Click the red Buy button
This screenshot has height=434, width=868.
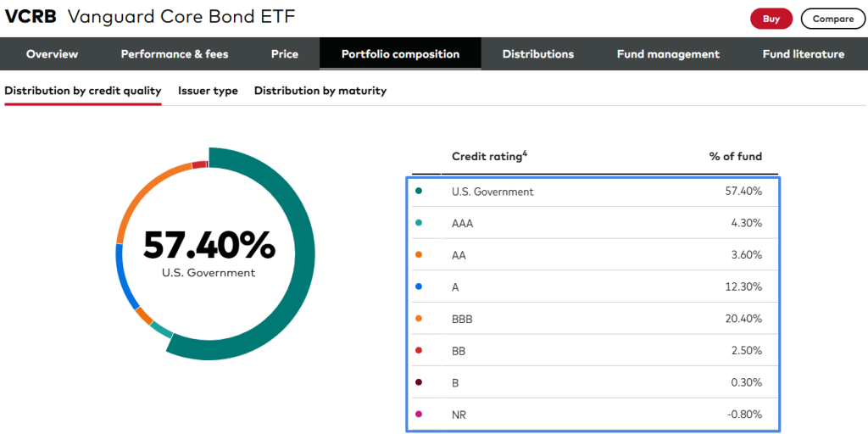pos(771,19)
